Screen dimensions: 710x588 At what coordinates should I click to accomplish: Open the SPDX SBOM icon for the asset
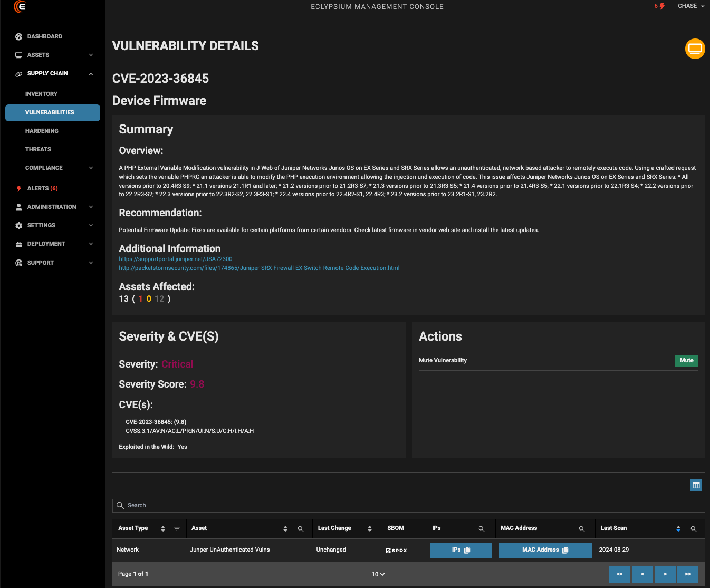point(396,550)
